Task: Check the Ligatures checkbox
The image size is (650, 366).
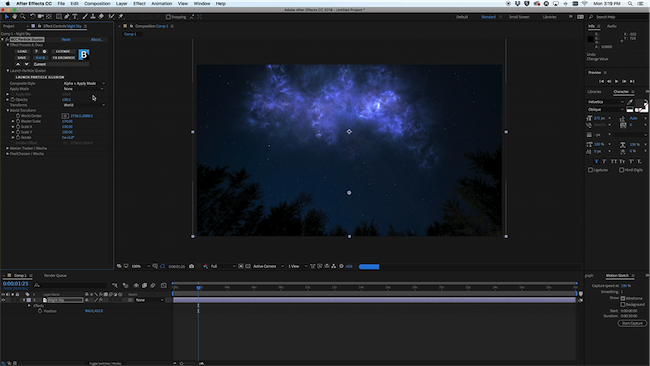Action: coord(590,170)
